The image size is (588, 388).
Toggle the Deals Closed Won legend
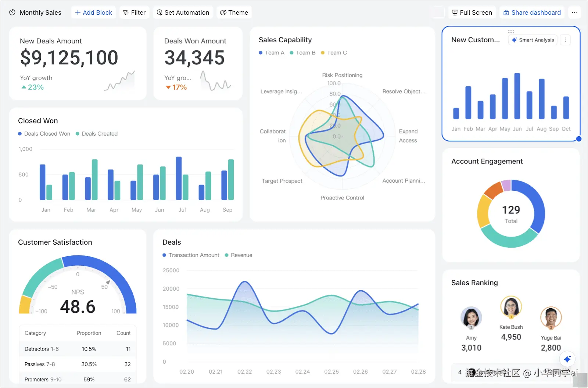(44, 134)
